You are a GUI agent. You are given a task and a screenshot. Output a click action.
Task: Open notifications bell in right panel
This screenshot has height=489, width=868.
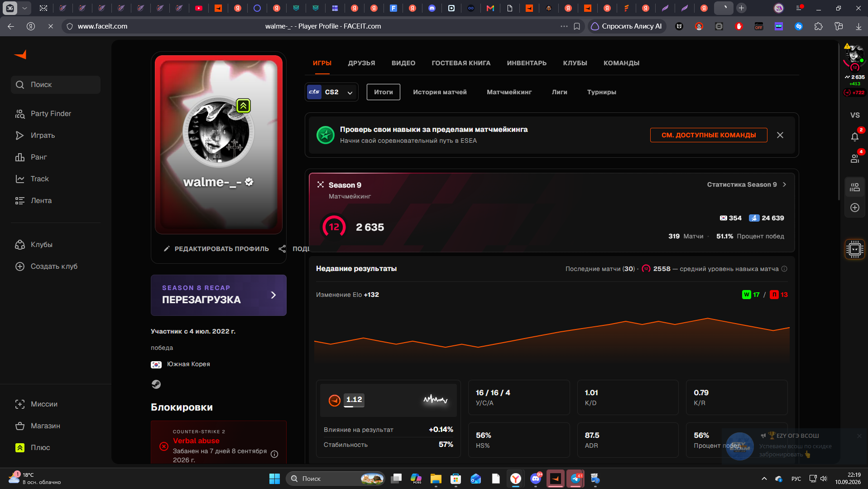click(x=855, y=136)
